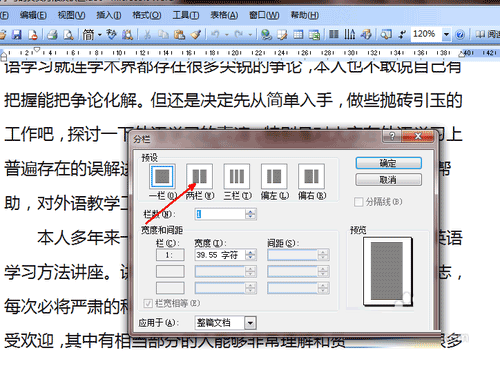Click the Research icon in the toolbar

point(127,34)
